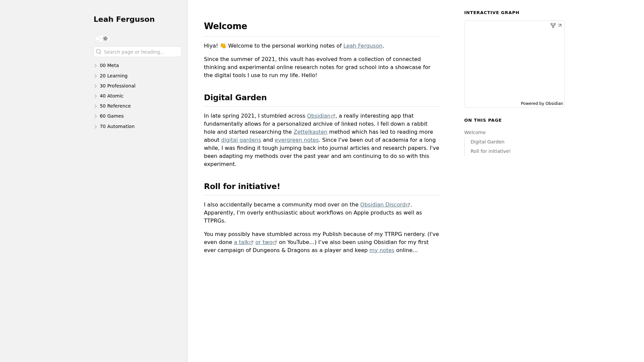Expand the 60 Games folder
Screen dimensions: 644x362
(x=108, y=116)
